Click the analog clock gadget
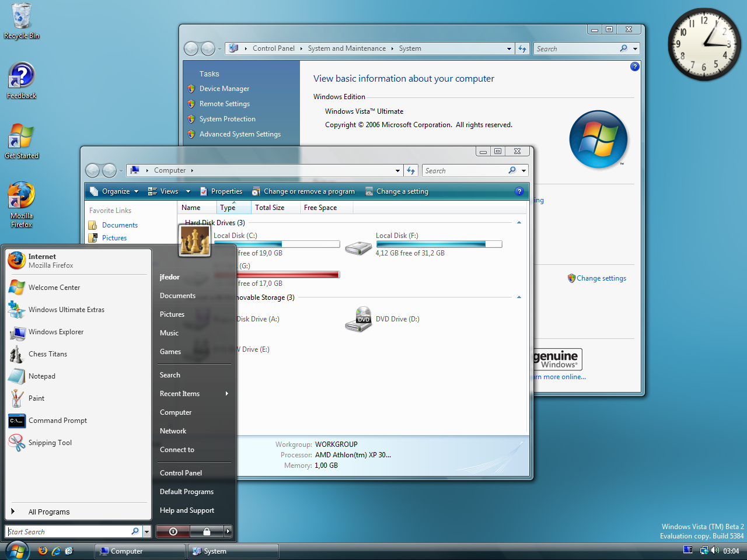 coord(704,44)
